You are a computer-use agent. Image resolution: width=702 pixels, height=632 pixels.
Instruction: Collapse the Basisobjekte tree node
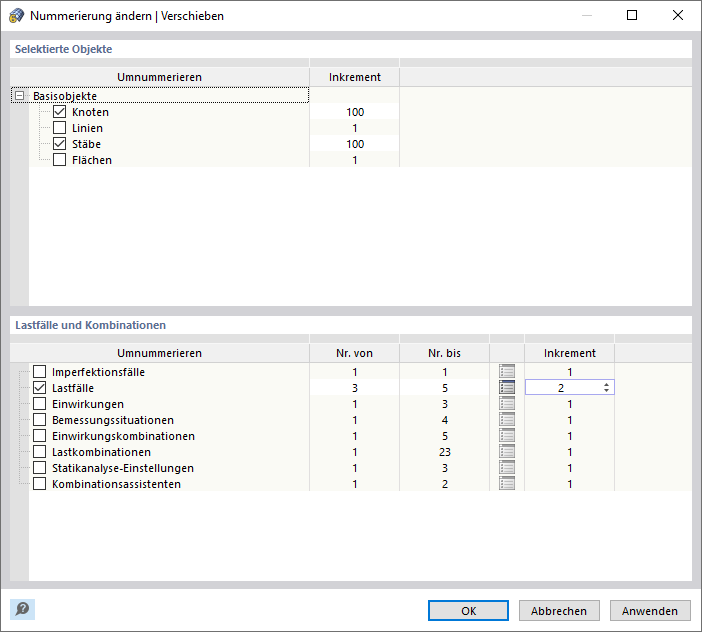[20, 96]
